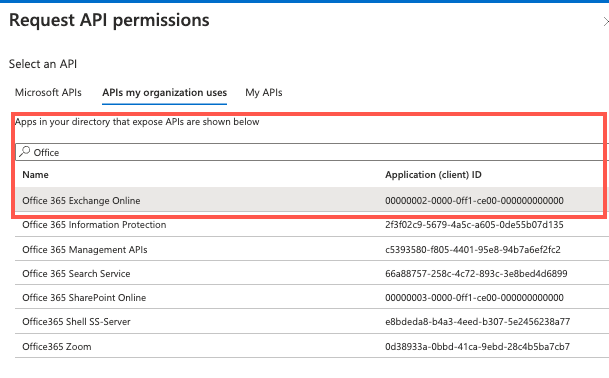The height and width of the screenshot is (378, 609).
Task: Click Exchange Online client ID 00000002
Action: pos(474,200)
